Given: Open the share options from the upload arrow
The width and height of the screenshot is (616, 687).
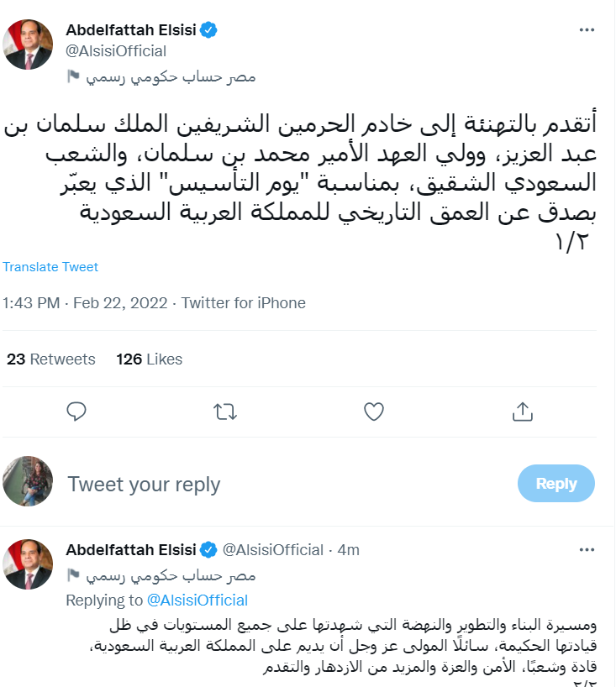Looking at the screenshot, I should pos(522,412).
